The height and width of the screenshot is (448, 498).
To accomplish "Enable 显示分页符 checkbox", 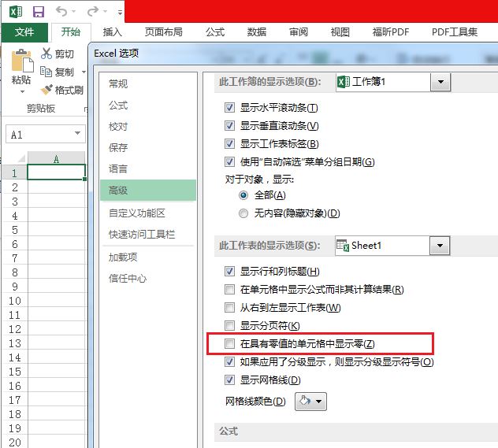I will pos(229,326).
